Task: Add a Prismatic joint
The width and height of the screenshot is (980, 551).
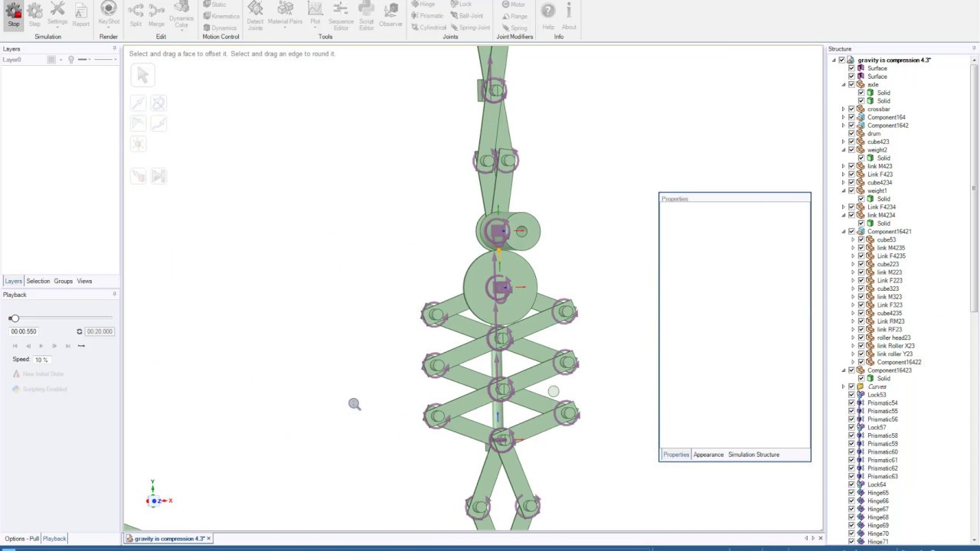Action: pos(427,16)
